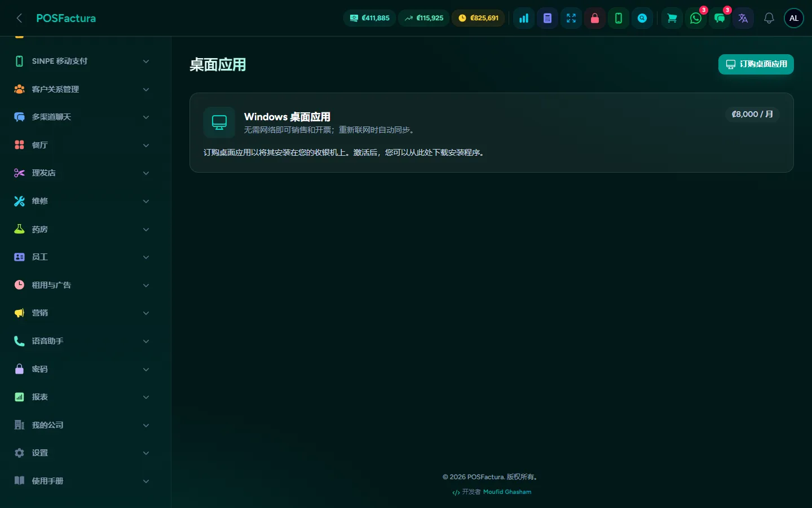
Task: Select the © 2026 POSFactura copyright text
Action: click(x=491, y=477)
